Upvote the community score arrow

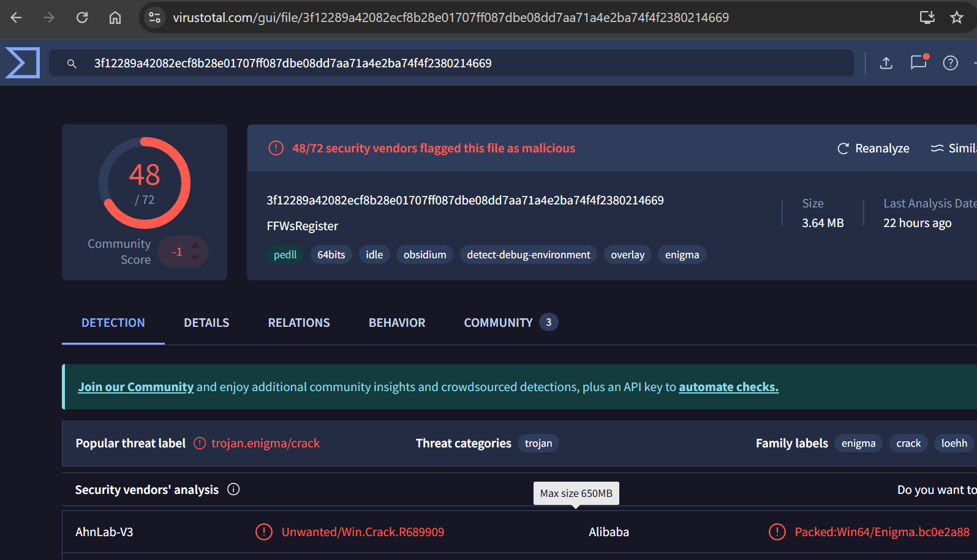[195, 245]
